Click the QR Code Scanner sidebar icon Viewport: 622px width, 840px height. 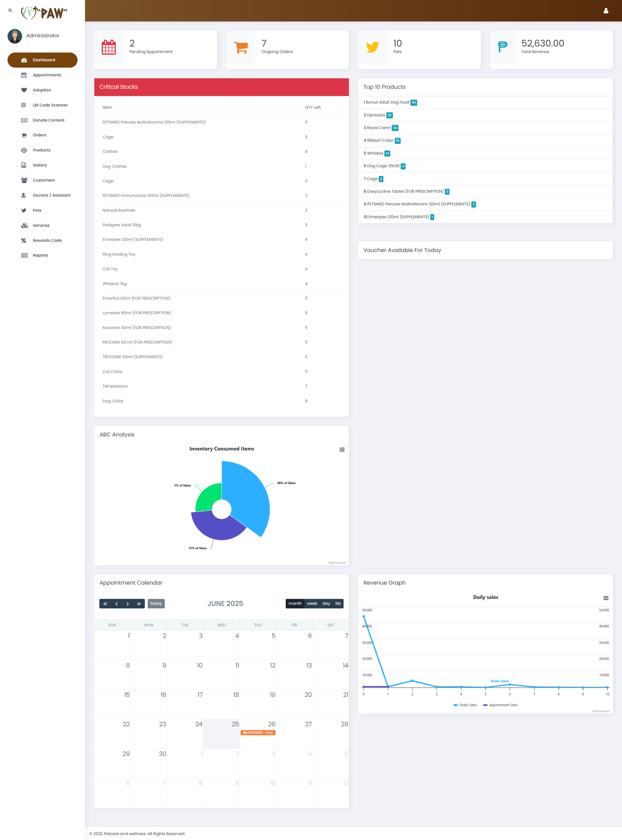[x=24, y=105]
